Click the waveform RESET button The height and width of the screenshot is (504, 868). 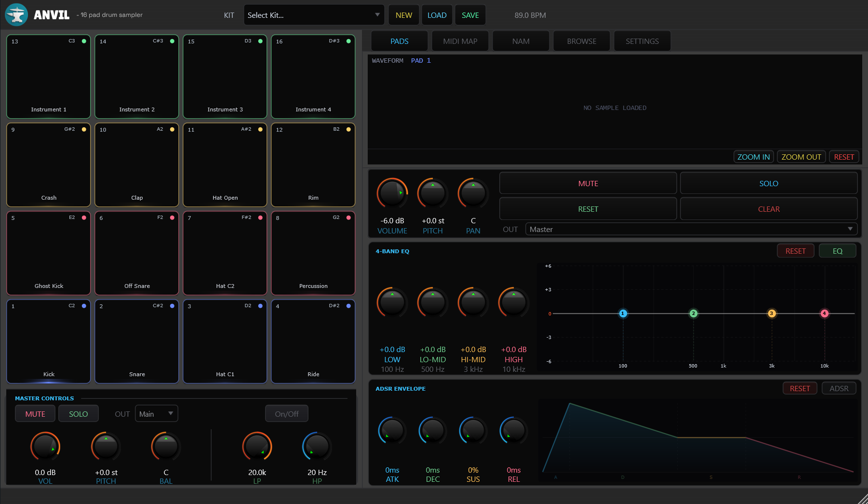(844, 157)
